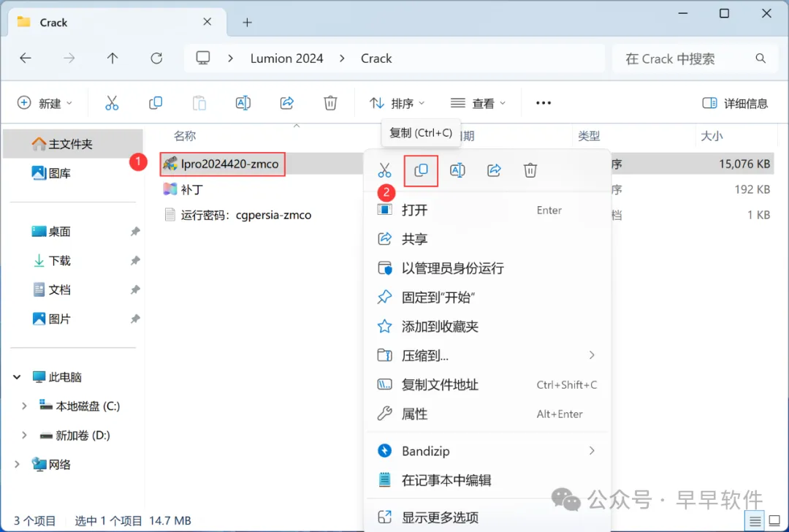Close the Crack tab
Image resolution: width=789 pixels, height=532 pixels.
click(x=207, y=22)
